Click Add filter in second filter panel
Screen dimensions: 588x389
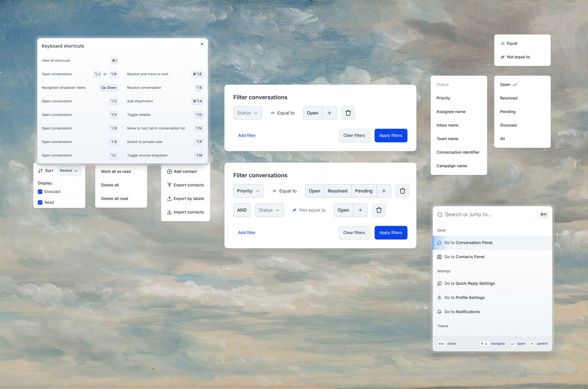247,233
